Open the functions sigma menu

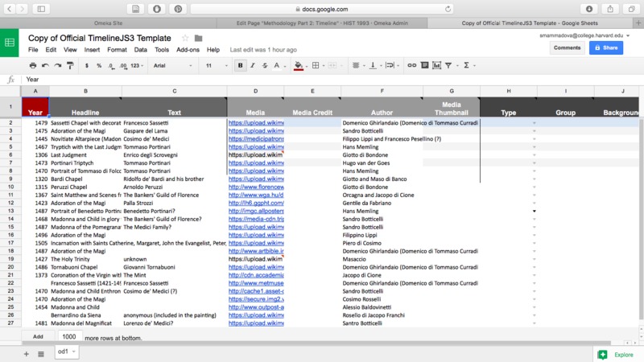pyautogui.click(x=467, y=65)
